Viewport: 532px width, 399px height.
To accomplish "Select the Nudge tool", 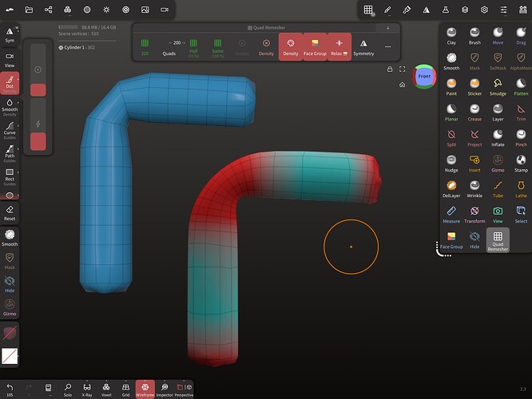I will [x=451, y=164].
